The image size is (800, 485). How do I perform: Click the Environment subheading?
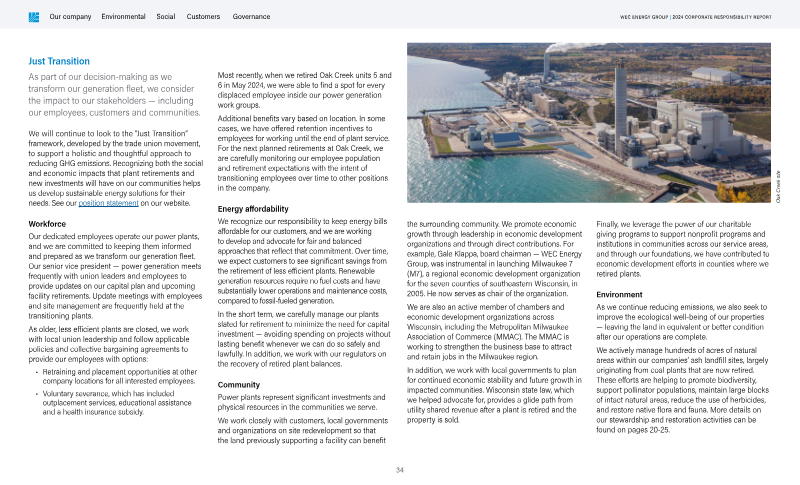tap(619, 295)
